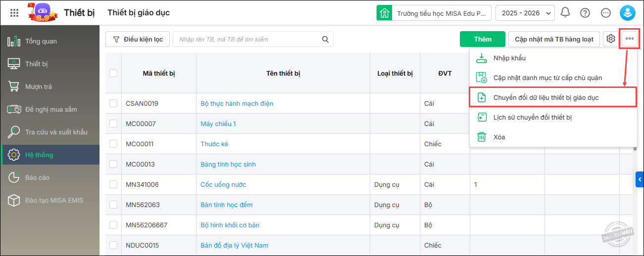Tick the checkbox for MN341006
This screenshot has height=256, width=644.
coord(113,184)
